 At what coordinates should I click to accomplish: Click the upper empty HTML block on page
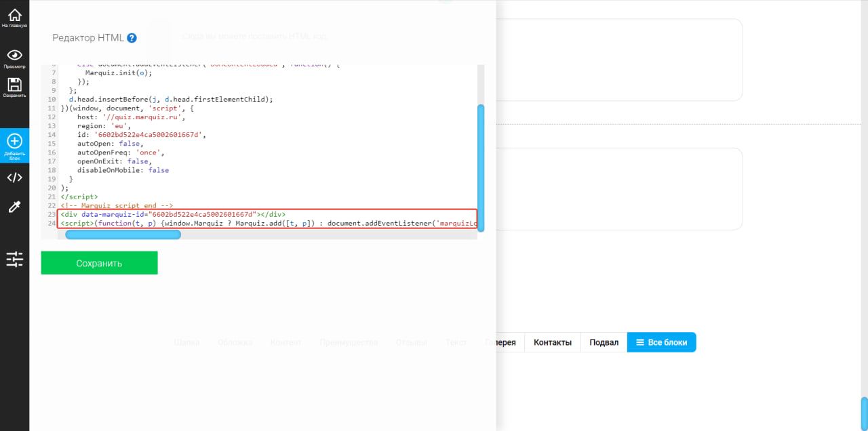tap(619, 60)
